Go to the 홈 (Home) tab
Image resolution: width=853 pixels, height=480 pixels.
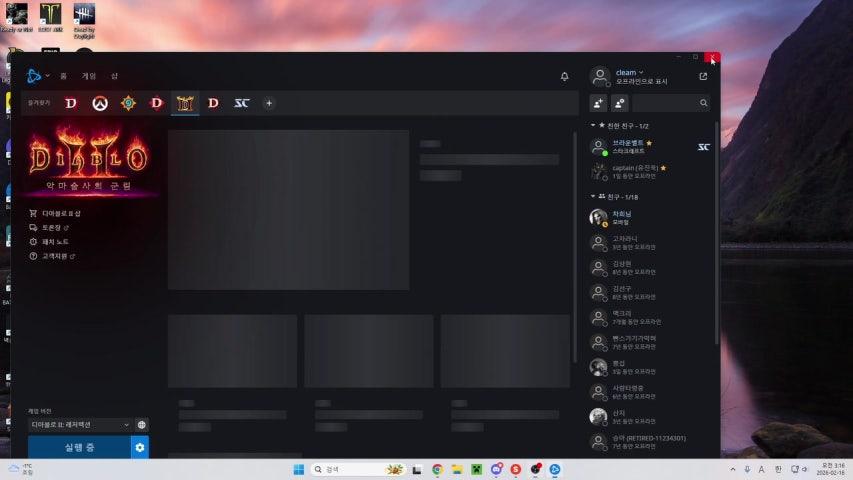[x=64, y=76]
